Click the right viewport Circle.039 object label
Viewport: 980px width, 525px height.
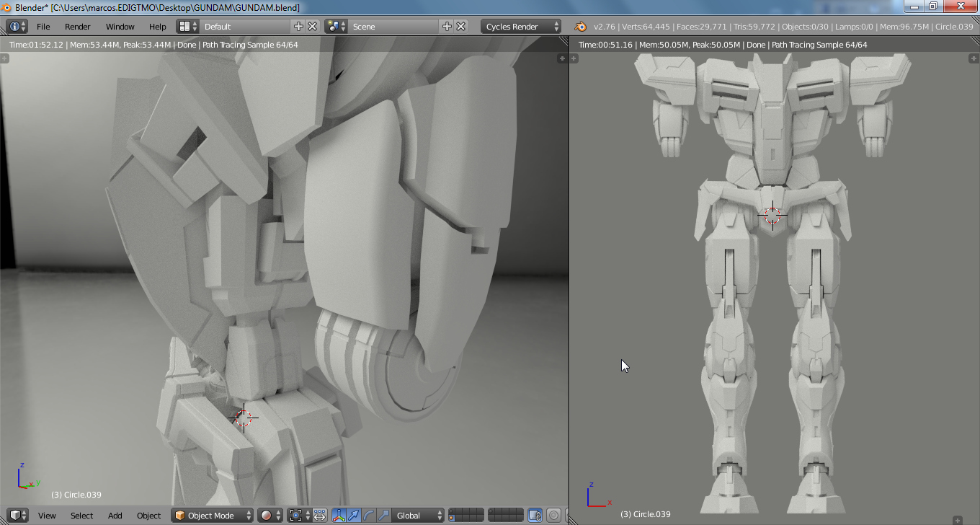pos(646,514)
